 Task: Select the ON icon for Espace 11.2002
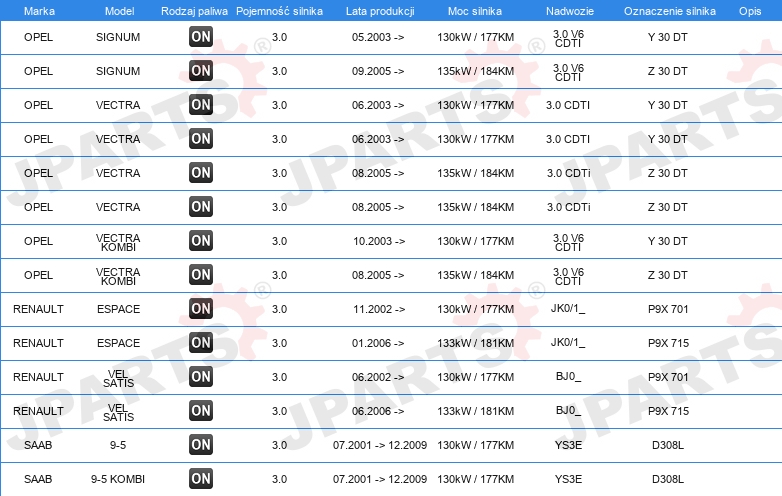pyautogui.click(x=201, y=309)
